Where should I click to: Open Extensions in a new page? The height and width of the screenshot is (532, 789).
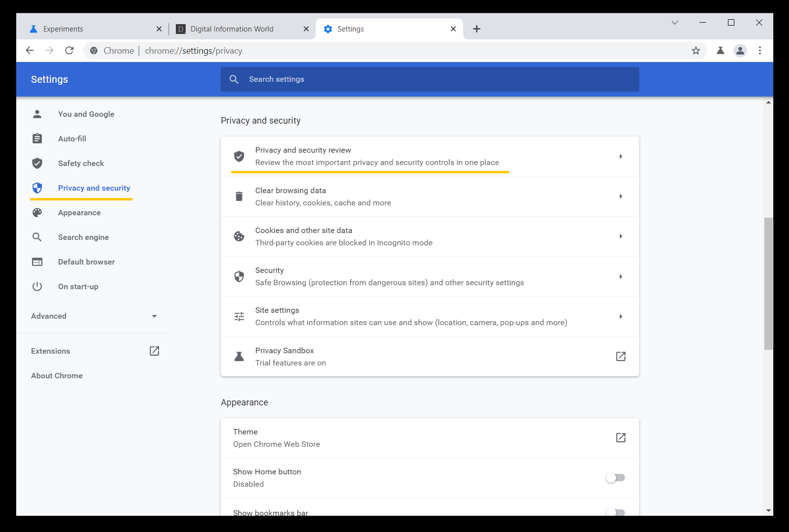(154, 351)
